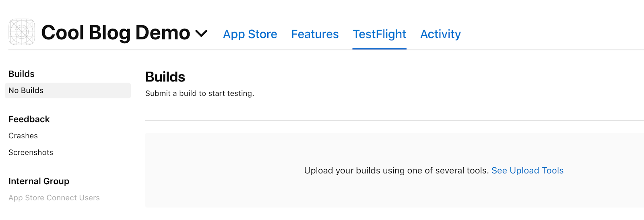
Task: Click the Cool Blog Demo app title
Action: point(116,33)
